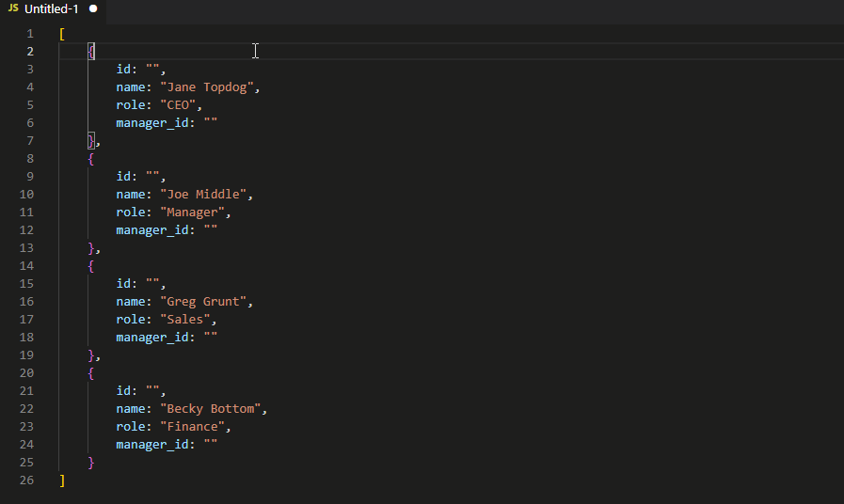Screen dimensions: 844x504
Task: Click the closing square bracket on line 26
Action: (62, 480)
